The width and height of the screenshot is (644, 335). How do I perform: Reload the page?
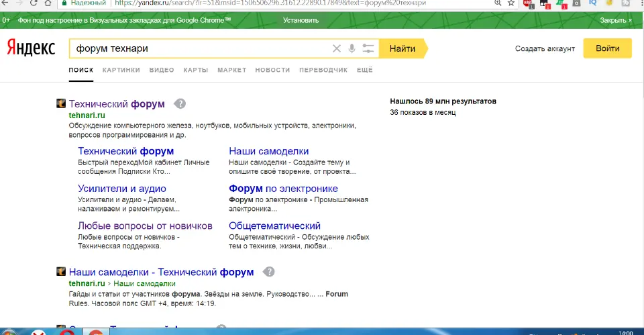click(x=34, y=3)
